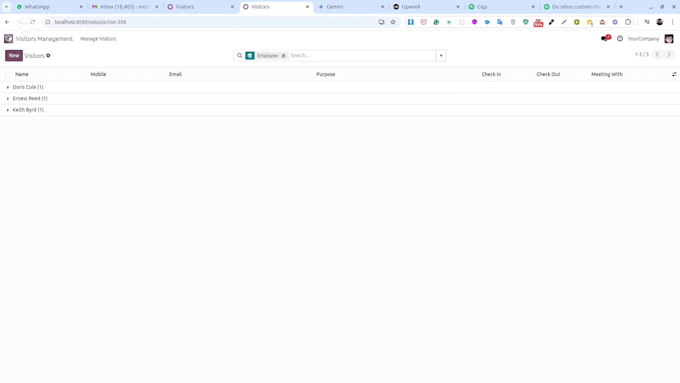Click the localhost address bar URL
Image resolution: width=680 pixels, height=383 pixels.
(x=91, y=22)
